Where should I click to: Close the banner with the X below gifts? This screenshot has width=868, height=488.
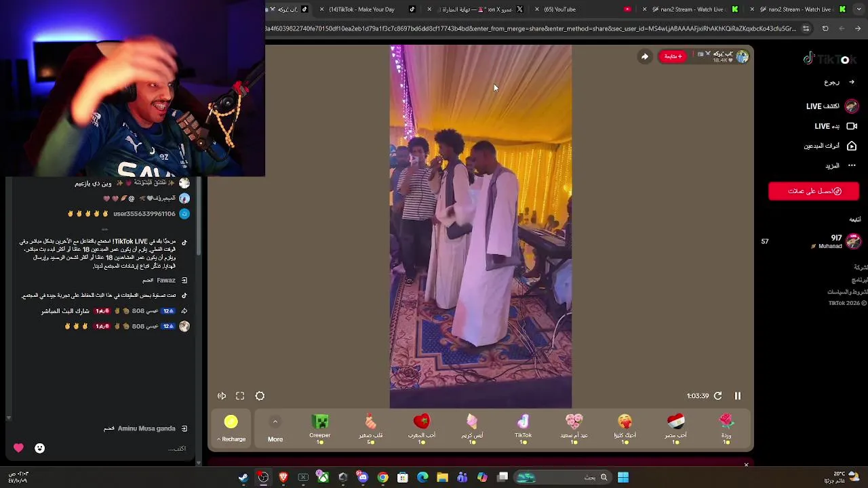(x=747, y=465)
